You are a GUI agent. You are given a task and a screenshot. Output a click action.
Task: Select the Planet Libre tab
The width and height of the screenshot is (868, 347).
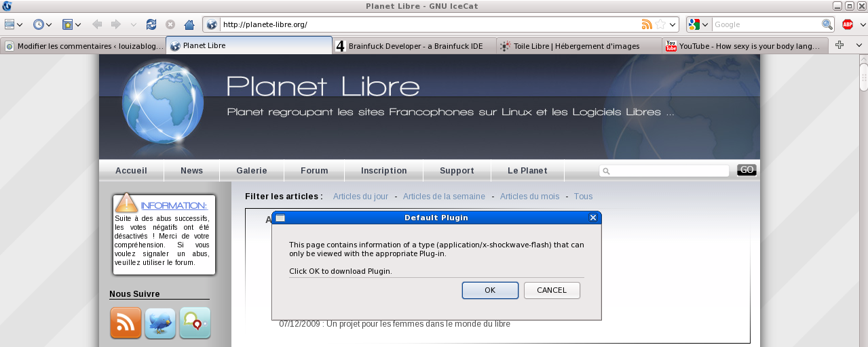point(249,45)
